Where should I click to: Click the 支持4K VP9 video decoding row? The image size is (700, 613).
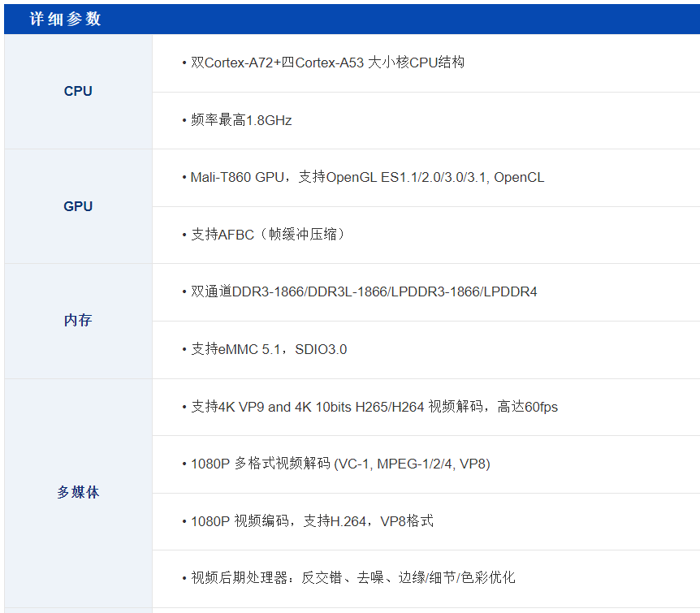click(x=426, y=408)
